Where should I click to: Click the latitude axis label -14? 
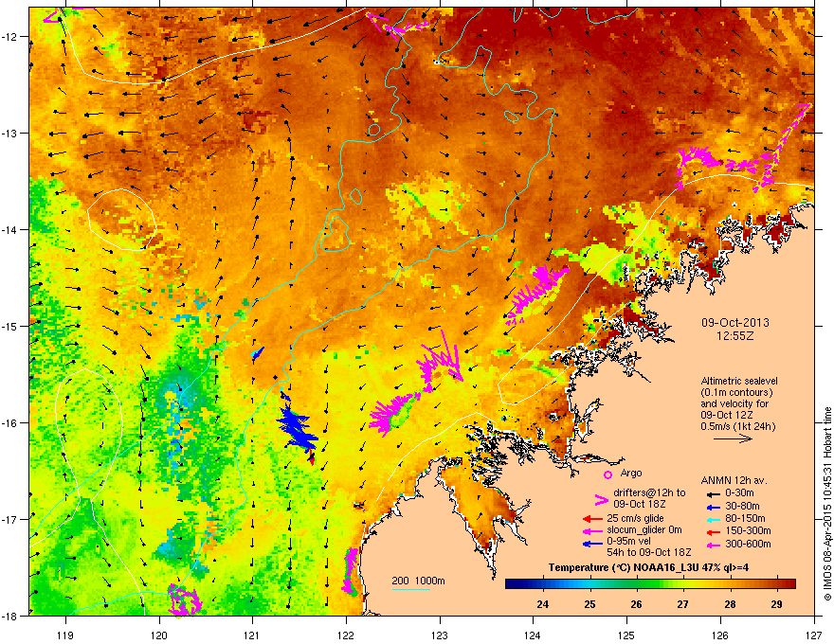tap(9, 230)
